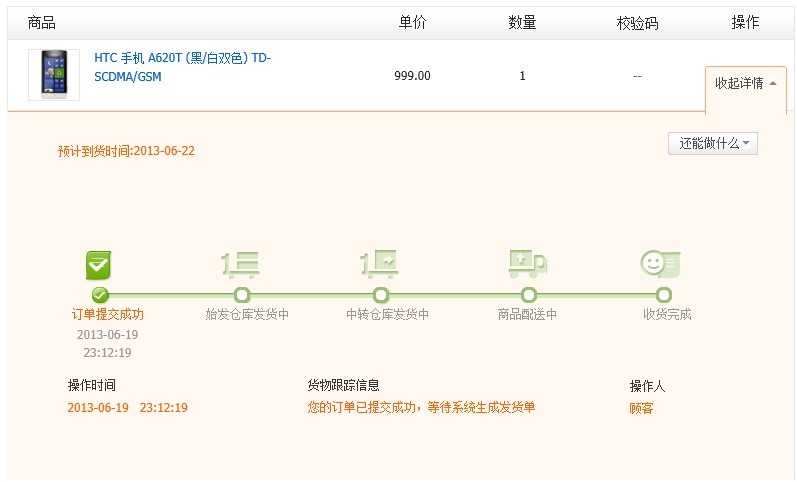Click the HTC phone thumbnail image

click(54, 75)
